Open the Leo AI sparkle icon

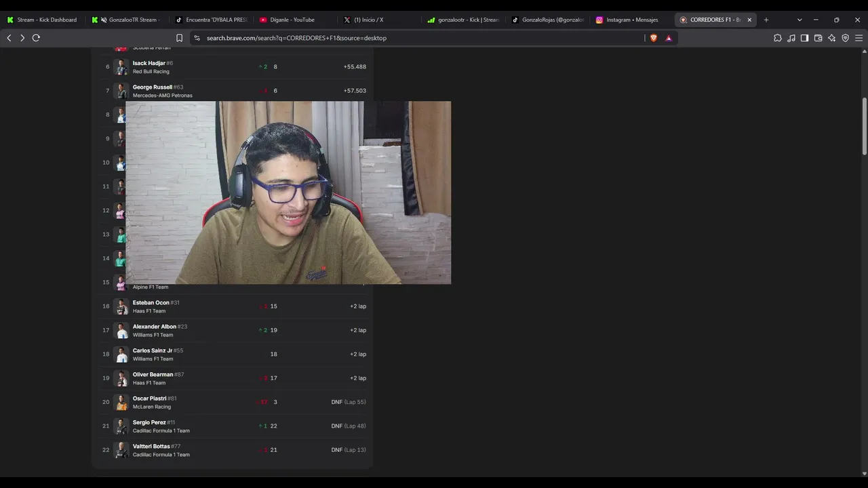831,38
